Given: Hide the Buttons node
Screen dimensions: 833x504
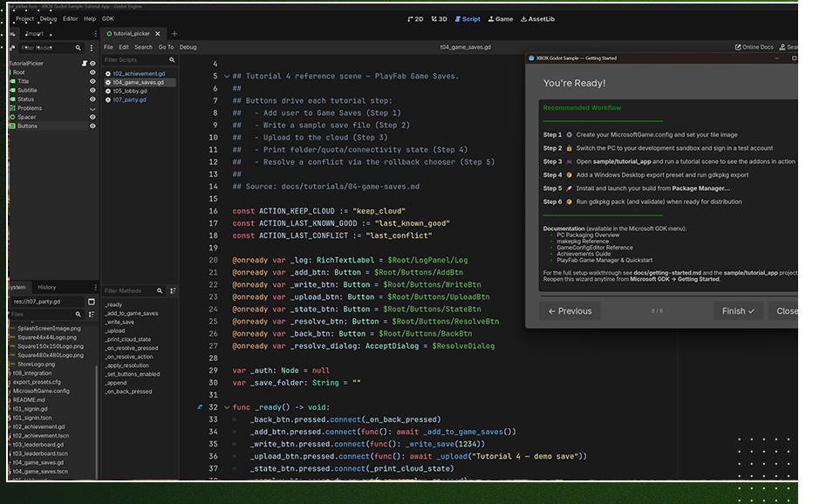Looking at the screenshot, I should (x=92, y=126).
